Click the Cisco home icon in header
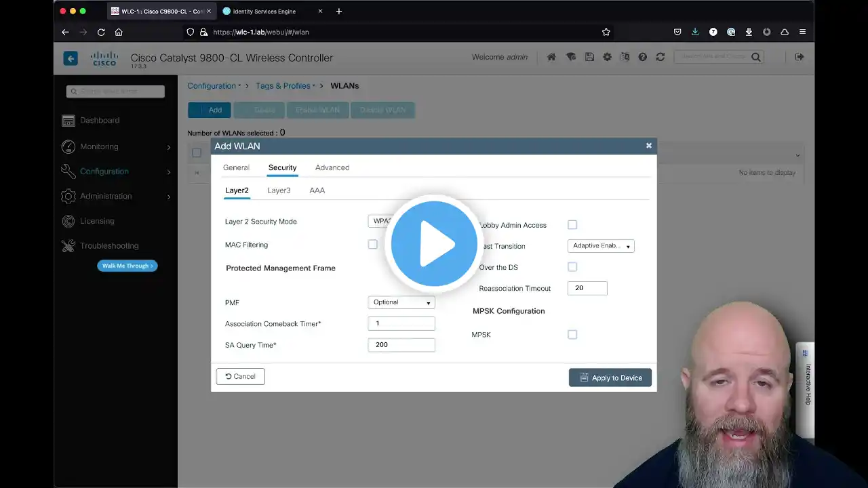Screen dimensions: 868x488 click(x=551, y=58)
